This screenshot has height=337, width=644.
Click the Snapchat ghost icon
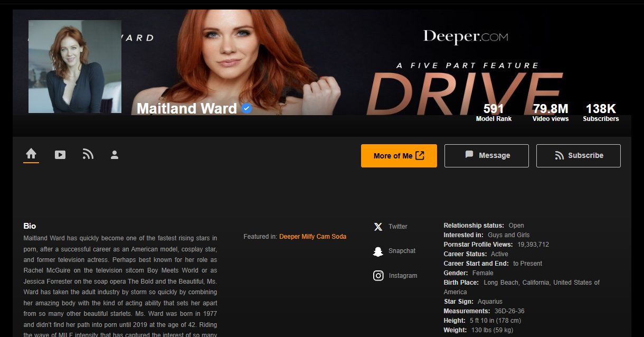tap(378, 251)
